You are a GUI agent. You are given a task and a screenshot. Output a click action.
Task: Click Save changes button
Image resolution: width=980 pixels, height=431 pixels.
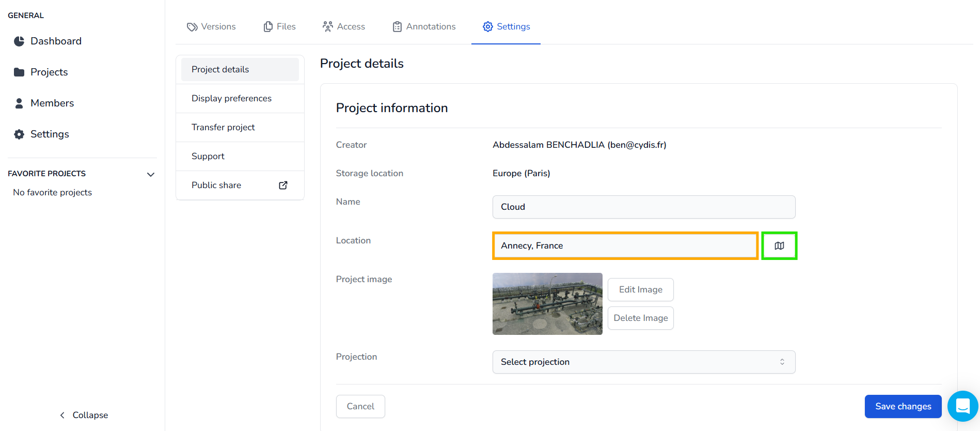click(903, 406)
